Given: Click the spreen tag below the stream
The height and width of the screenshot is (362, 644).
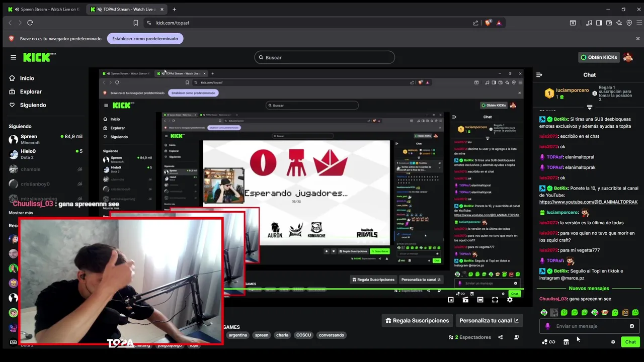Looking at the screenshot, I should 262,335.
